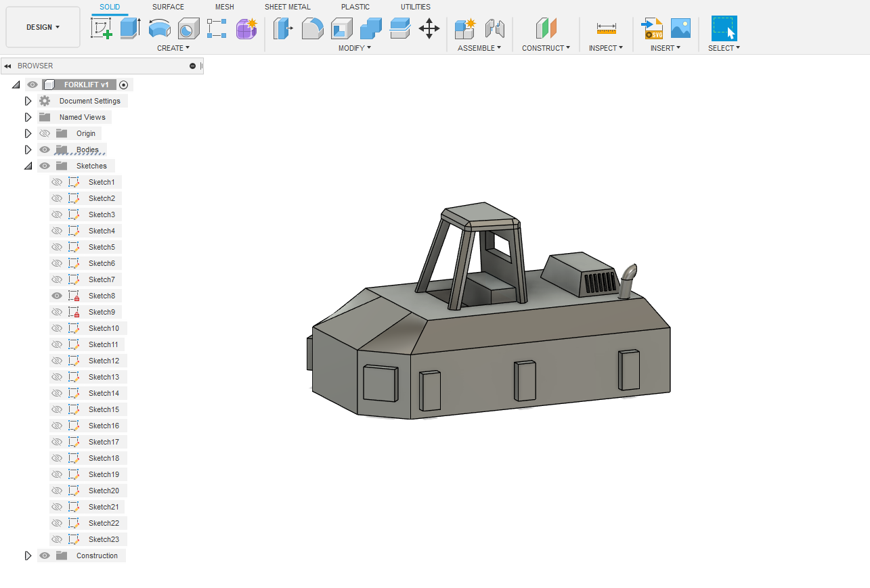The image size is (870, 588).
Task: Open the Insert Canvas image tool
Action: (680, 28)
